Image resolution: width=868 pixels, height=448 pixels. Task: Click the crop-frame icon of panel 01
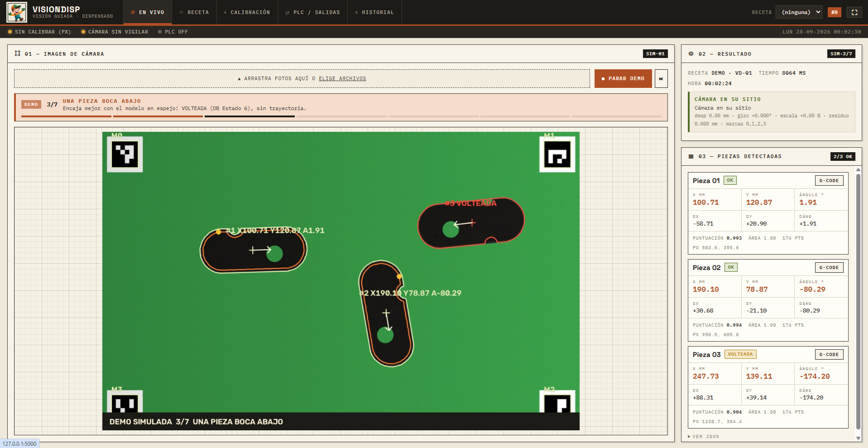(18, 53)
